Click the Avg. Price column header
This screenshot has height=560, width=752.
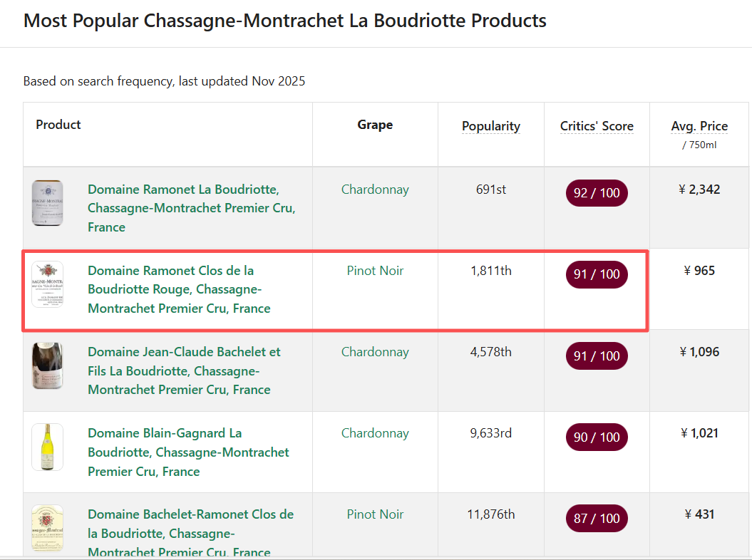click(699, 126)
